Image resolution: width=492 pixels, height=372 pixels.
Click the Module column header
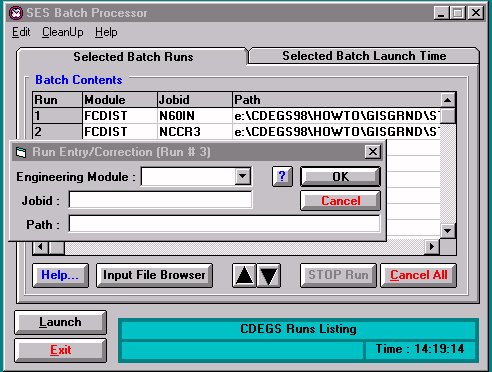click(x=120, y=100)
